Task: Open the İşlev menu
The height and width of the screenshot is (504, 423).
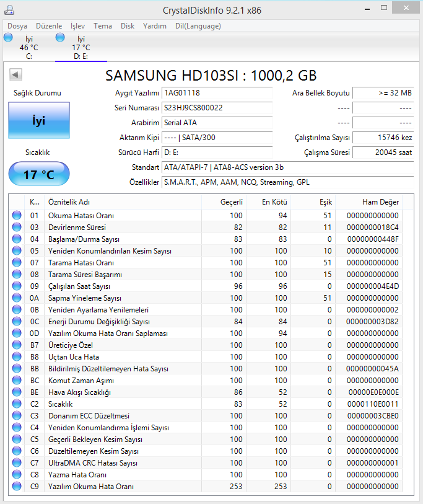Action: coord(77,26)
